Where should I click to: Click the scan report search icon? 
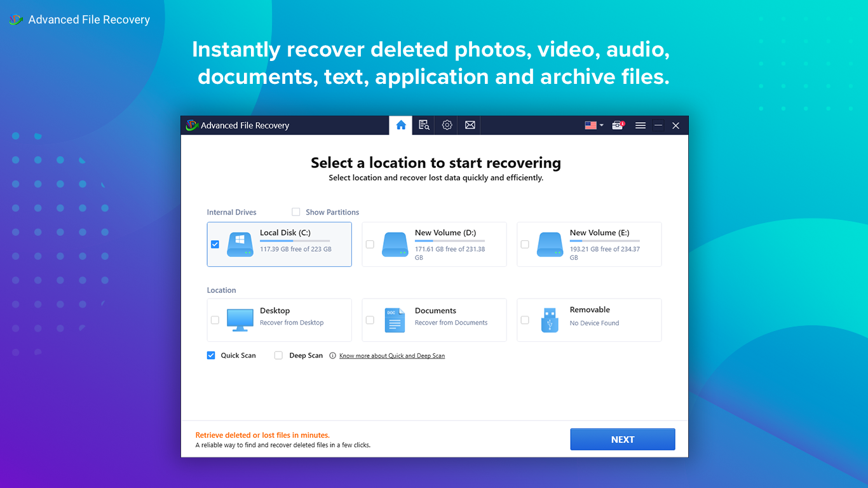point(423,125)
